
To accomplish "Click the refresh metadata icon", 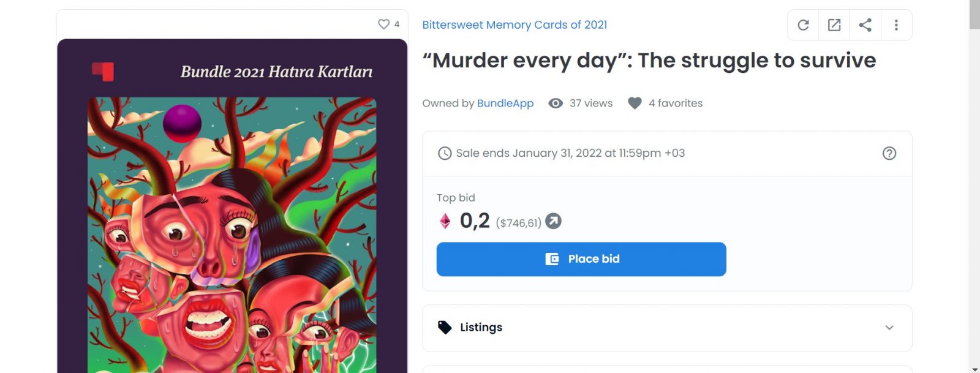I will coord(803,25).
